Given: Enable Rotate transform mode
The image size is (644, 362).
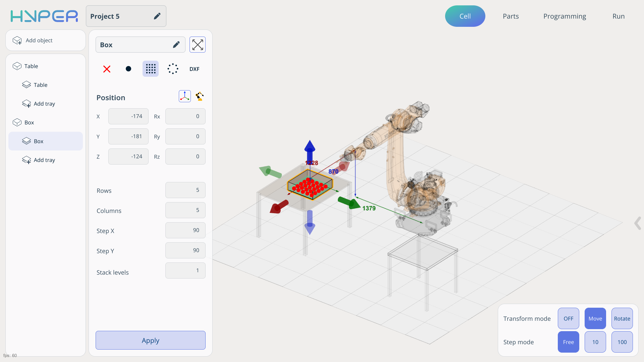Looking at the screenshot, I should 622,318.
